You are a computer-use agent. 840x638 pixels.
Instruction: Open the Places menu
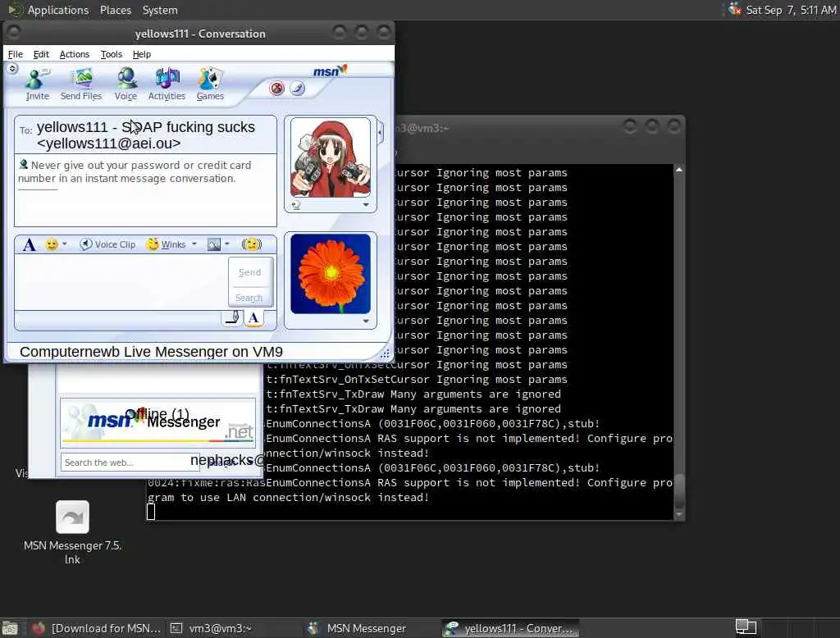(x=115, y=10)
